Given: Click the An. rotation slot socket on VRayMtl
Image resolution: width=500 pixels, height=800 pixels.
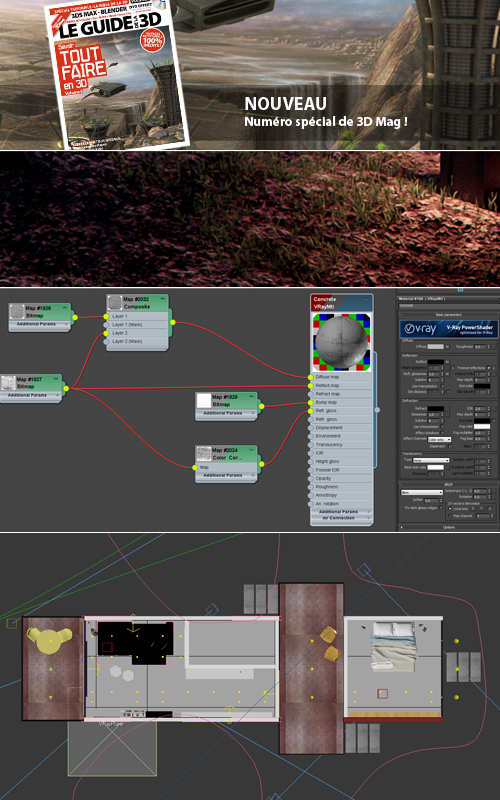Looking at the screenshot, I should pyautogui.click(x=311, y=504).
